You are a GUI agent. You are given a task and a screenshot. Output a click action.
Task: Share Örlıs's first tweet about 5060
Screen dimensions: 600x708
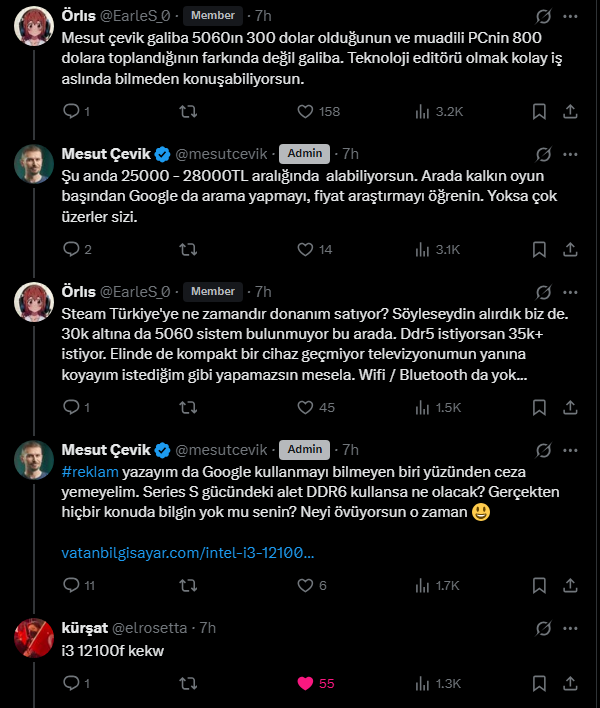tap(570, 112)
